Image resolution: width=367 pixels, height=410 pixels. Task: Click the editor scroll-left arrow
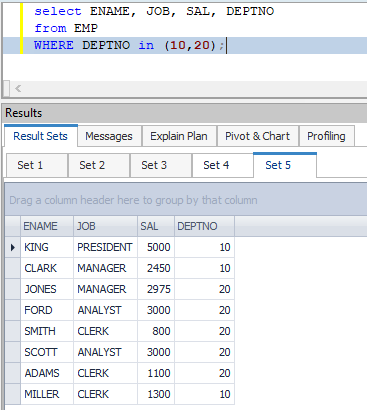pos(18,89)
